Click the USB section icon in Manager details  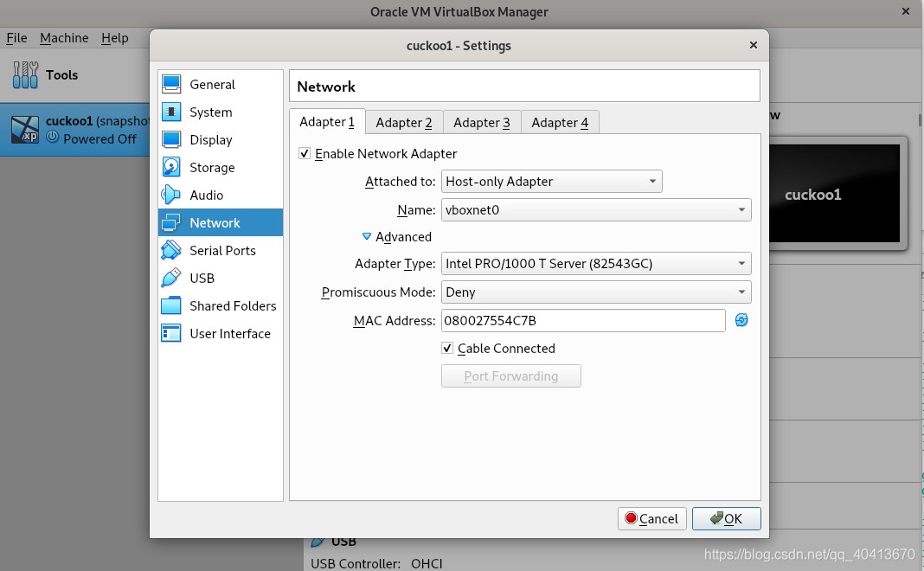tap(317, 542)
